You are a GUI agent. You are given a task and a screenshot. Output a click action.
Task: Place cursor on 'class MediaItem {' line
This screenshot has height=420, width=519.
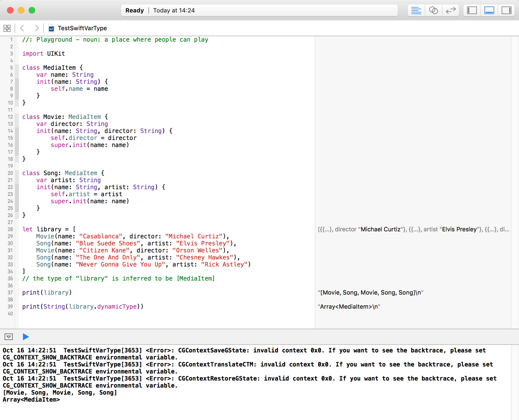[x=52, y=68]
